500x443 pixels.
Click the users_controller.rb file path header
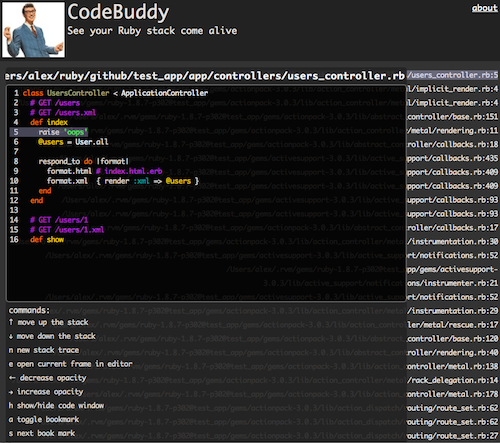[205, 76]
